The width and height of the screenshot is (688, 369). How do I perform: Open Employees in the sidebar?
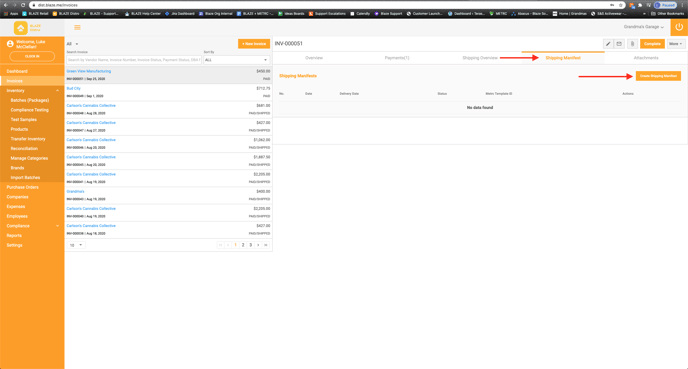[x=17, y=216]
